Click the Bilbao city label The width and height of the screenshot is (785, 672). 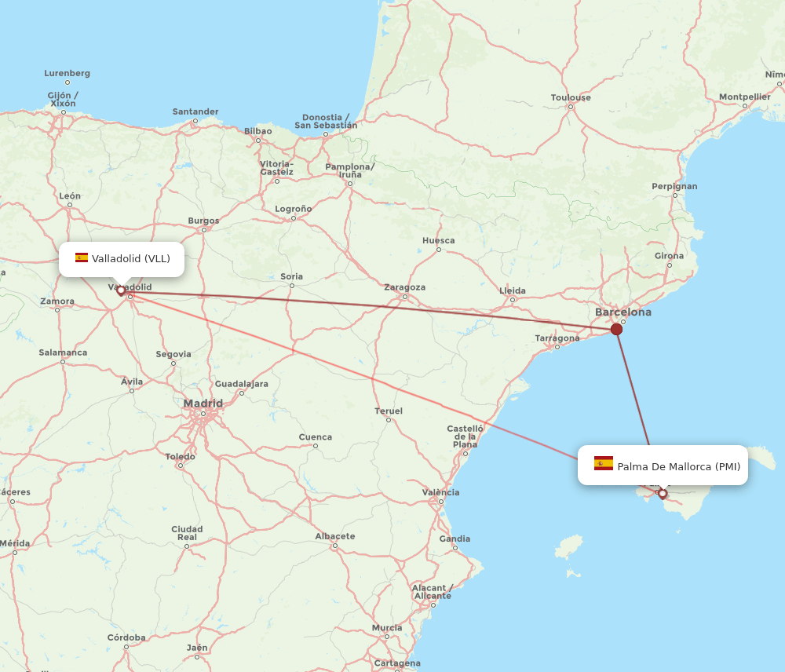(257, 130)
